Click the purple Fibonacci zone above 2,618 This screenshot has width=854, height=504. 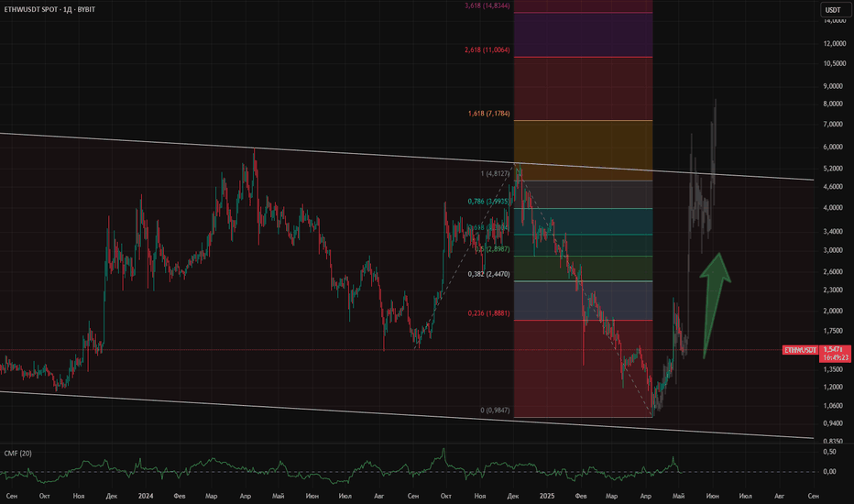coord(584,34)
